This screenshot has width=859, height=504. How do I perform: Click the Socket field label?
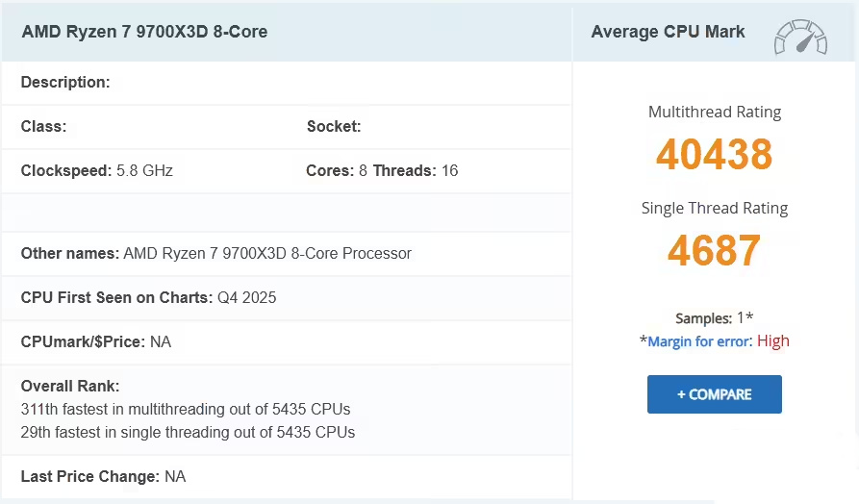[333, 127]
